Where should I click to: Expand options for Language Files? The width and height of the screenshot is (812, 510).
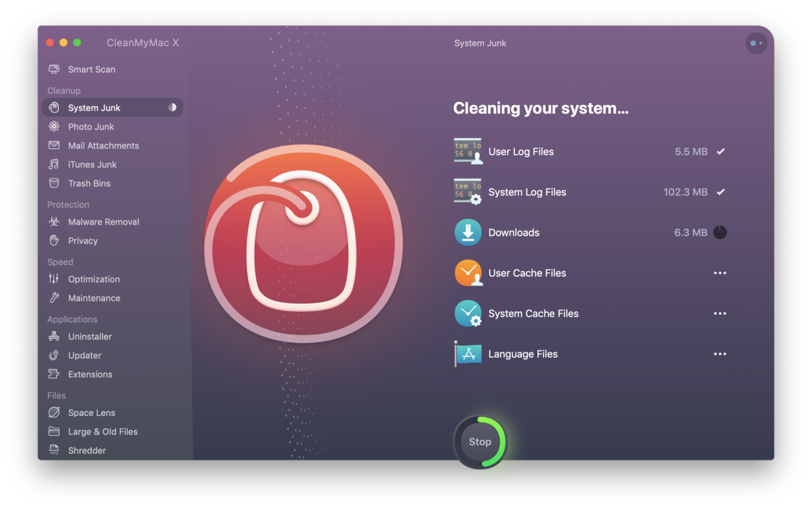[x=720, y=354]
